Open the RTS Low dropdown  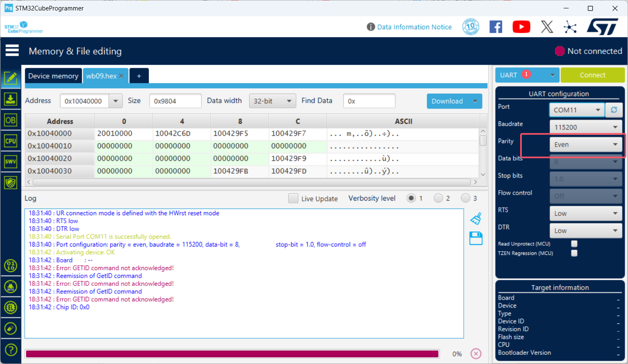pyautogui.click(x=586, y=214)
